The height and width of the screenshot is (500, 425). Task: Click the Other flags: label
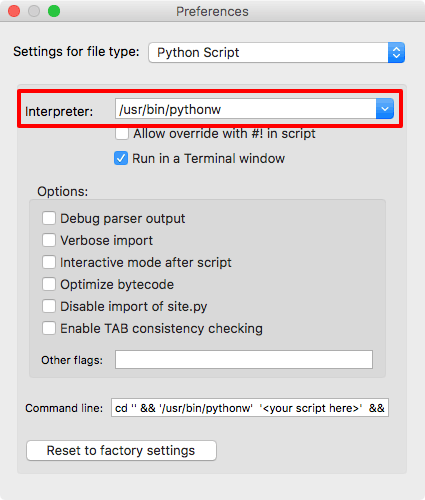tap(72, 360)
